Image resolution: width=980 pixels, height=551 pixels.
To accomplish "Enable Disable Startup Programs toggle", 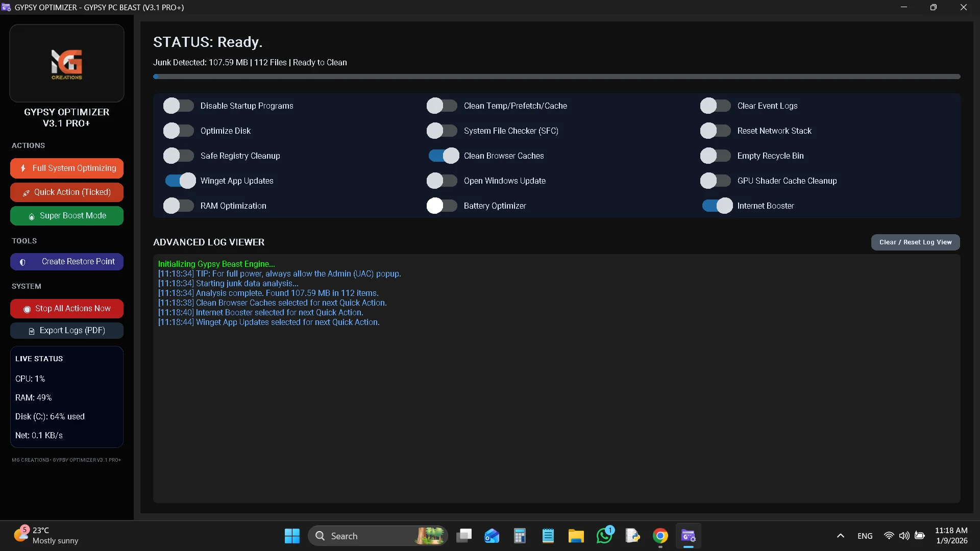I will coord(179,106).
